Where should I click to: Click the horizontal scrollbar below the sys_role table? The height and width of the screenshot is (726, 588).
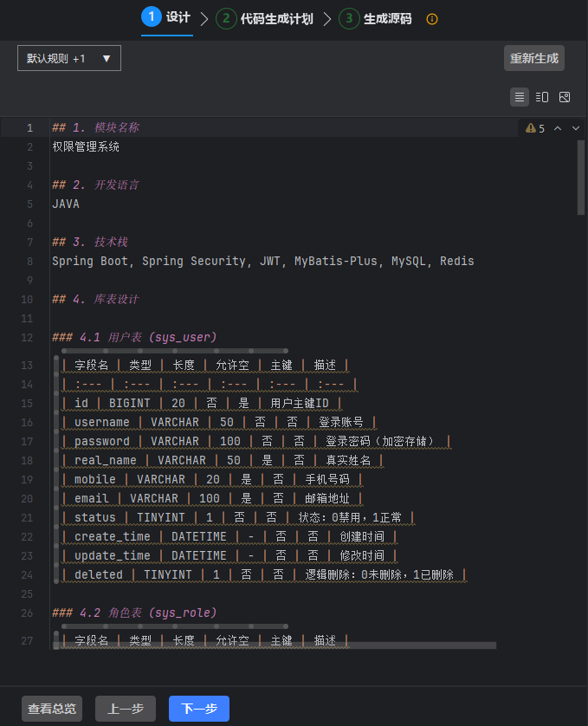(x=277, y=645)
